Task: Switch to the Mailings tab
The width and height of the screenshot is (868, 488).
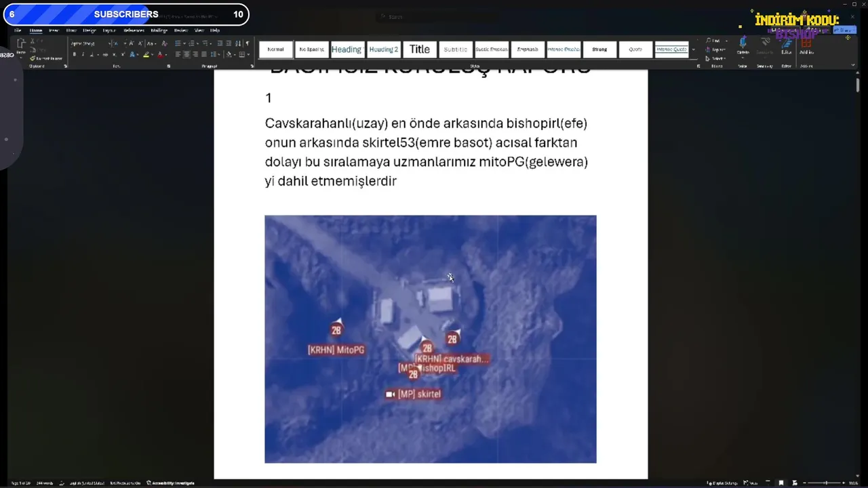Action: [159, 30]
